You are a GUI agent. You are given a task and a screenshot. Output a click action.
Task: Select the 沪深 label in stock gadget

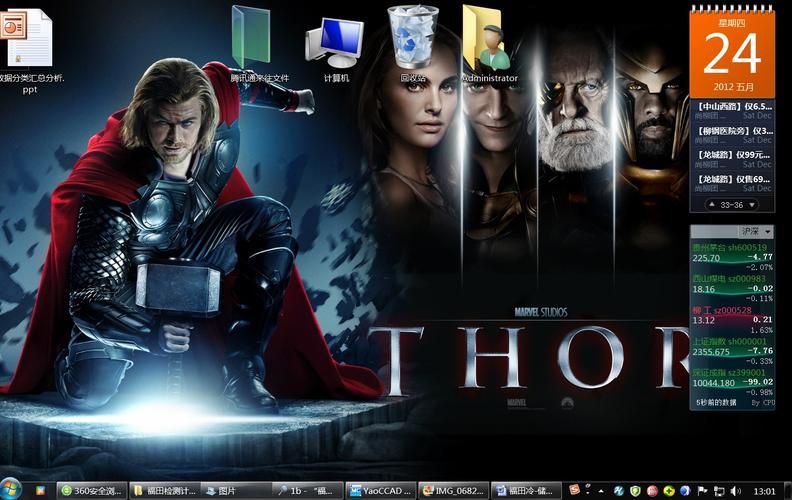click(x=750, y=232)
